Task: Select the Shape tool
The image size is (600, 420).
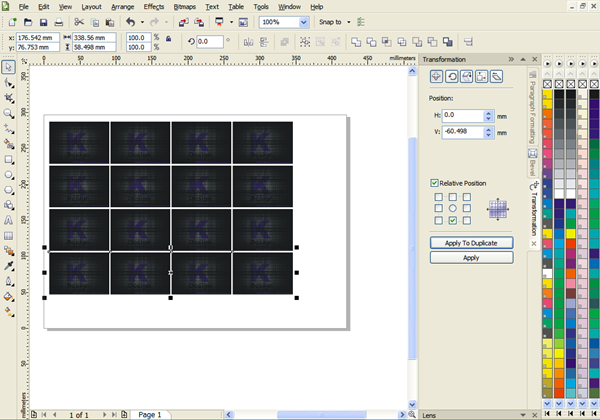Action: pyautogui.click(x=8, y=83)
